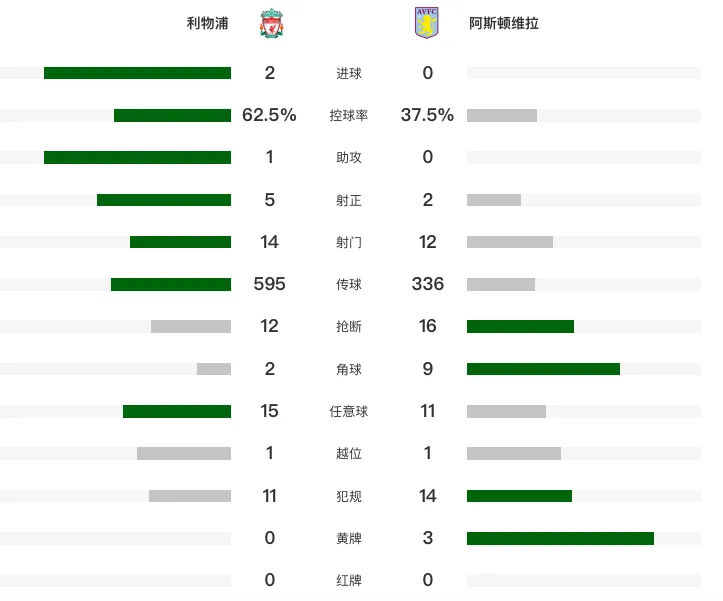The width and height of the screenshot is (723, 601).
Task: Click Liverpool's green 射门 shots bar
Action: tap(180, 242)
